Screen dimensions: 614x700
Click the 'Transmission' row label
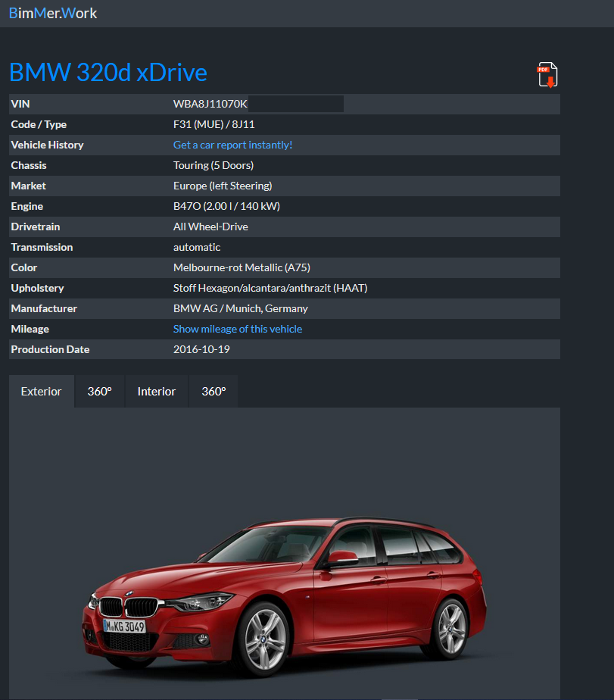click(42, 247)
